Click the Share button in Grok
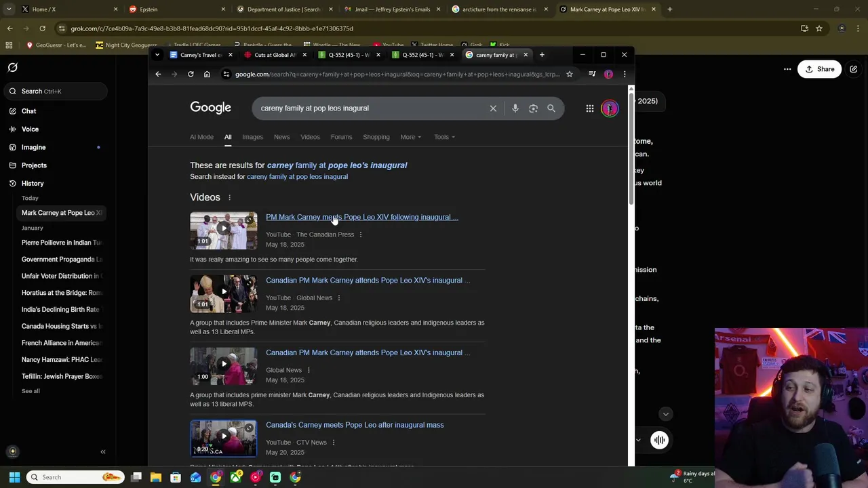This screenshot has width=868, height=488. pyautogui.click(x=819, y=69)
